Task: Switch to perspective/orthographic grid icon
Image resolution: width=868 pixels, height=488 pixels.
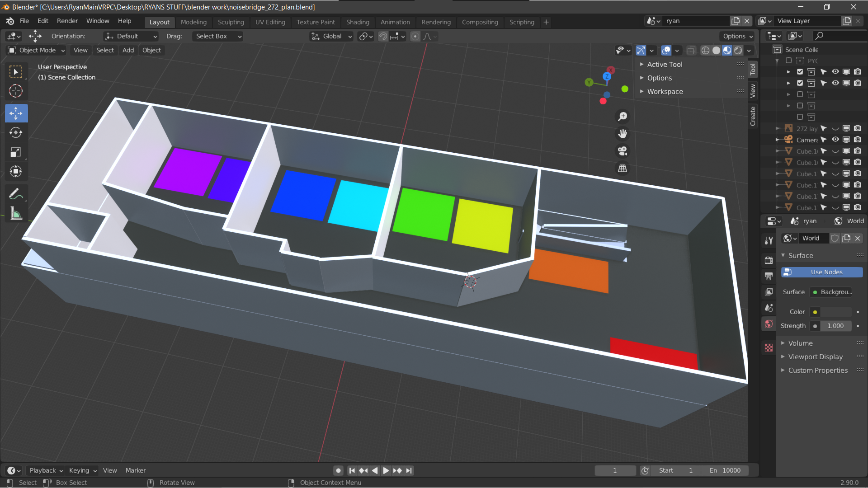Action: coord(623,168)
